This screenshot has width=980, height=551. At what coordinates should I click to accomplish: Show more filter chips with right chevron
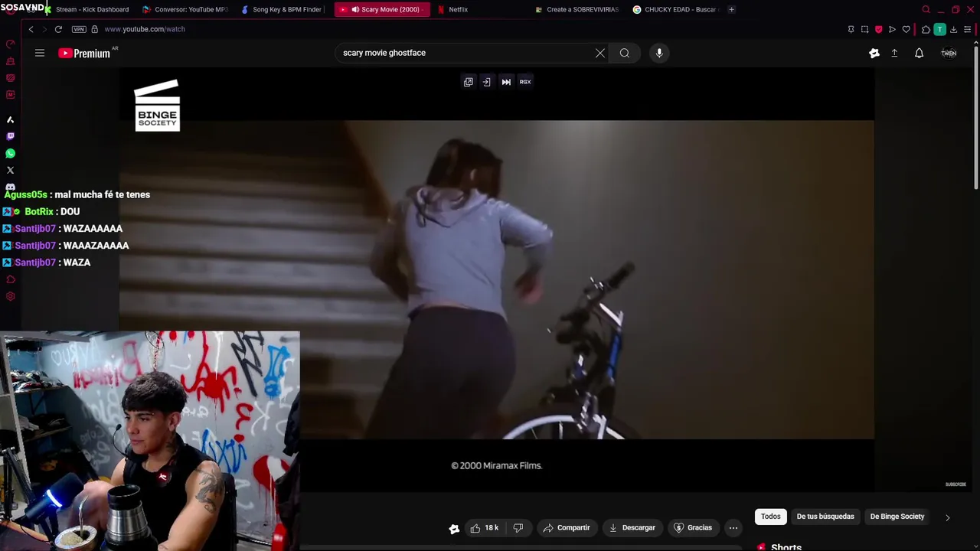[947, 517]
